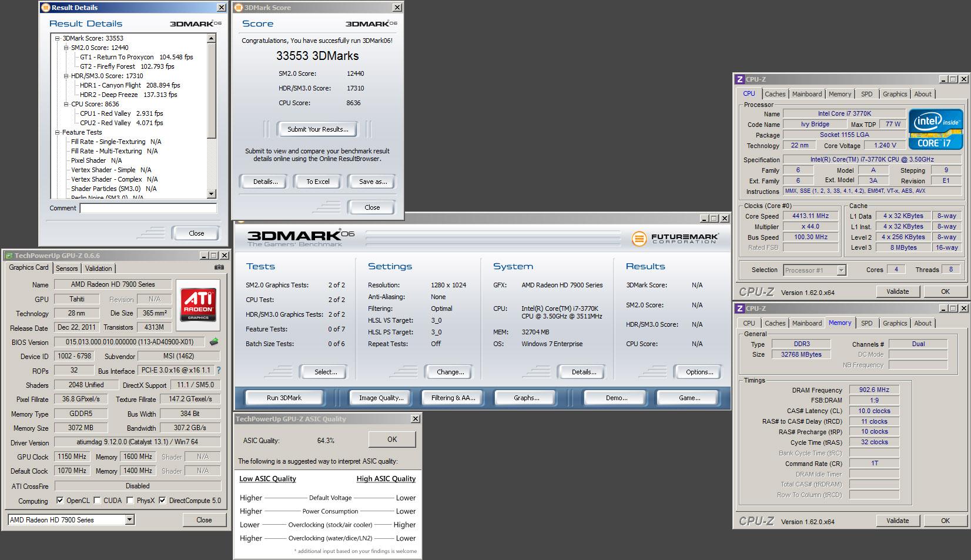This screenshot has height=560, width=971.
Task: Open Filtering & AA settings
Action: 453,398
